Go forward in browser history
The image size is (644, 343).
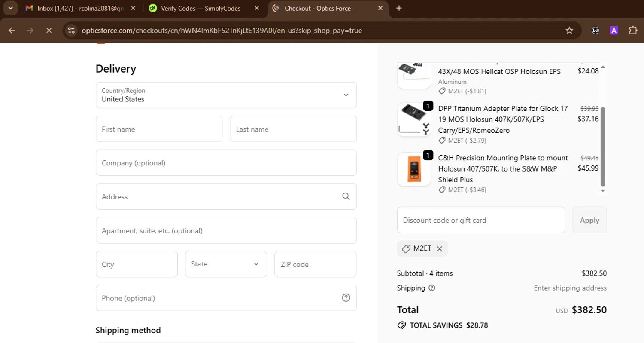coord(30,31)
